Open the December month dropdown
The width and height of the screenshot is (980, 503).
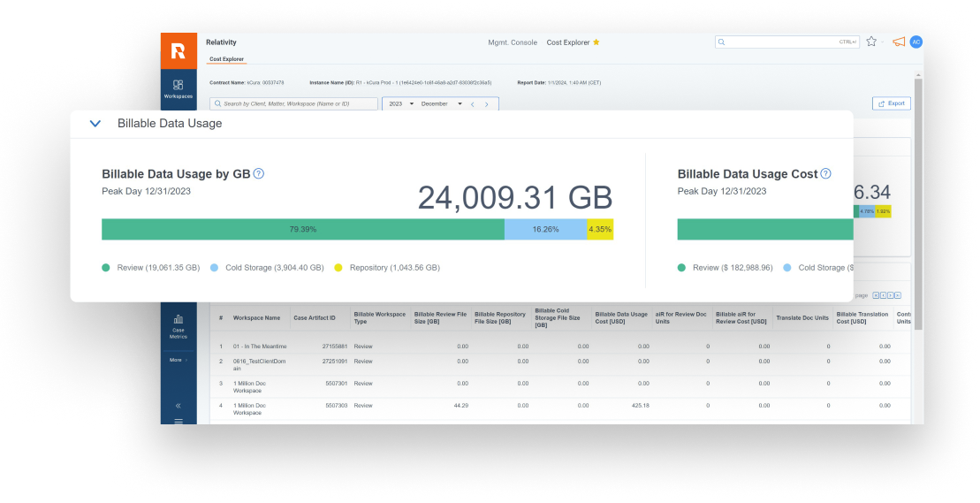click(x=441, y=103)
